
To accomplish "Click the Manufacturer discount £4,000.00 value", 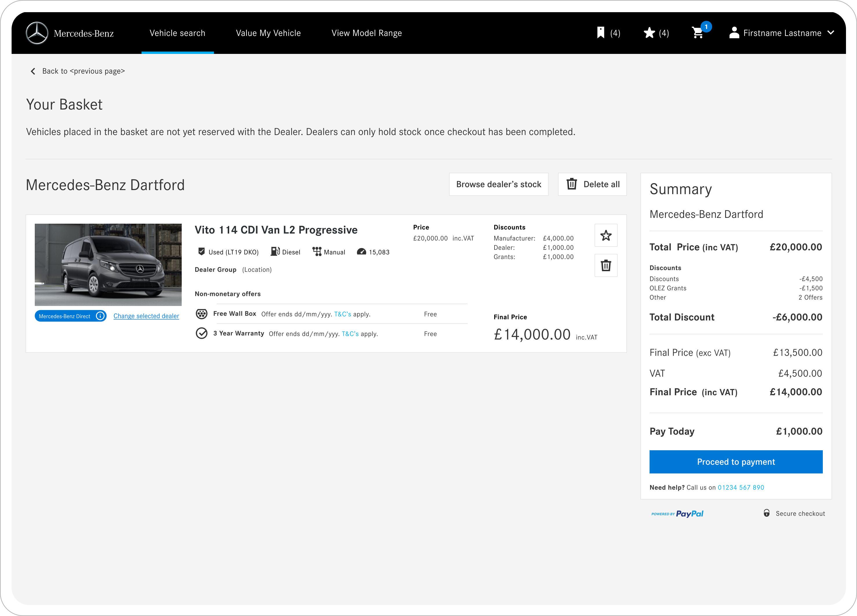I will click(x=558, y=238).
